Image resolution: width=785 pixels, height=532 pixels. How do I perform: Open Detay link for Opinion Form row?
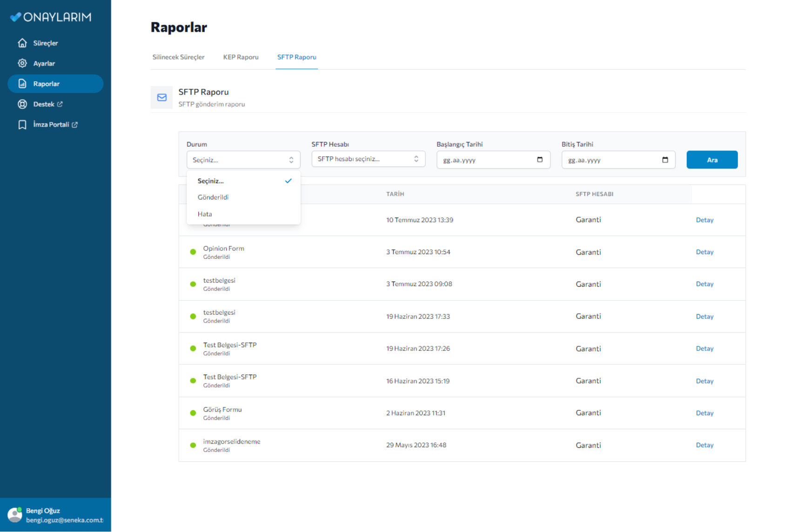tap(704, 252)
